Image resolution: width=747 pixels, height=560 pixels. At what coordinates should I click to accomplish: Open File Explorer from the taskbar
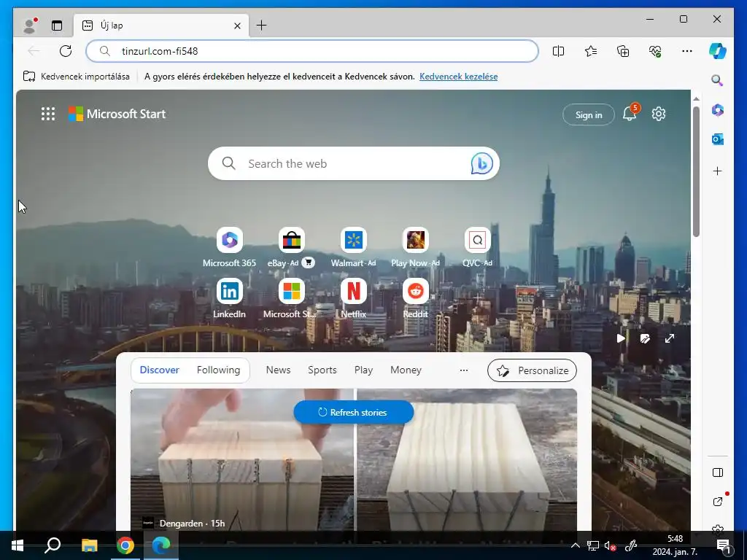tap(89, 545)
